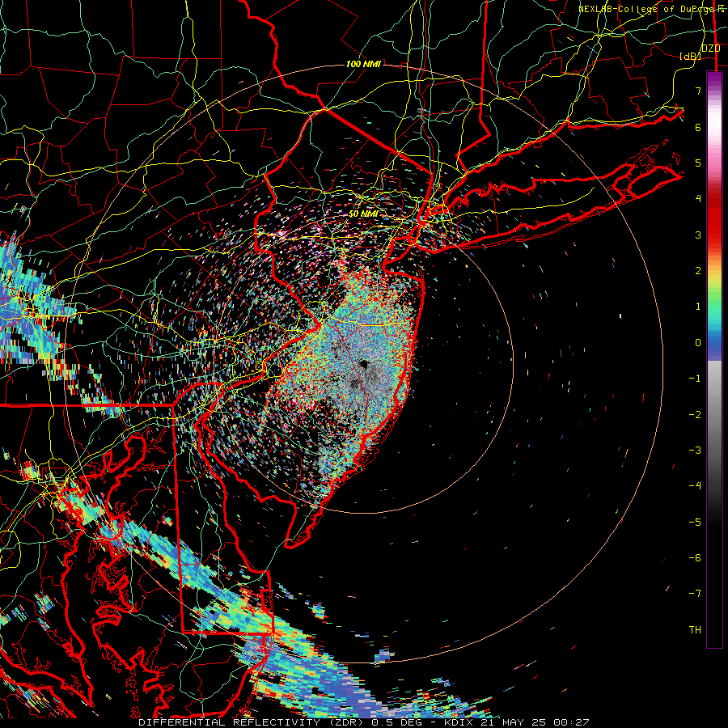Click the "4" label on the color scale
The image size is (728, 728).
[x=698, y=199]
